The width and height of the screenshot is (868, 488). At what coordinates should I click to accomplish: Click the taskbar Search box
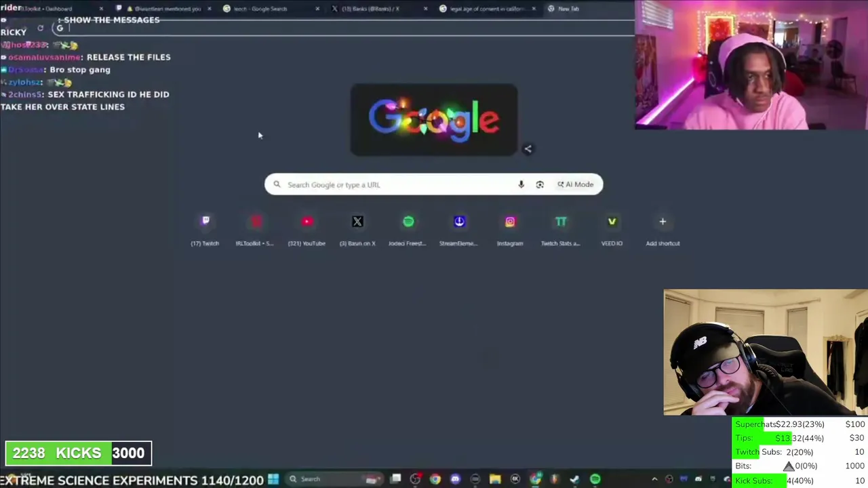(x=336, y=479)
